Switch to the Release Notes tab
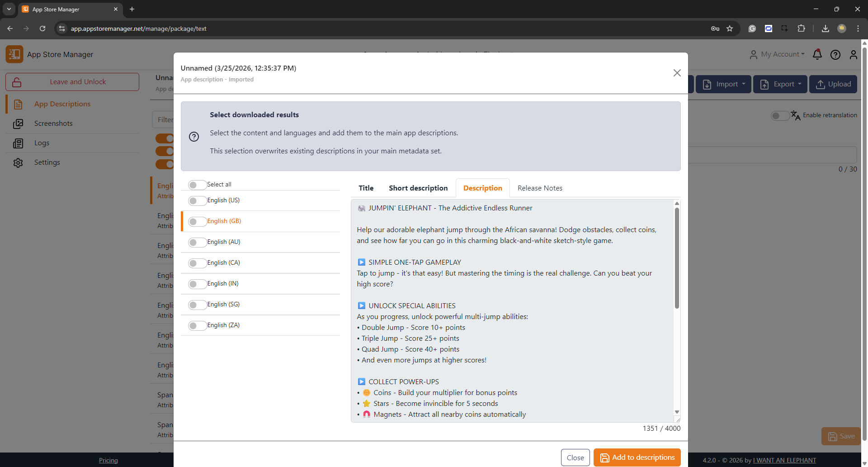868x467 pixels. point(540,188)
